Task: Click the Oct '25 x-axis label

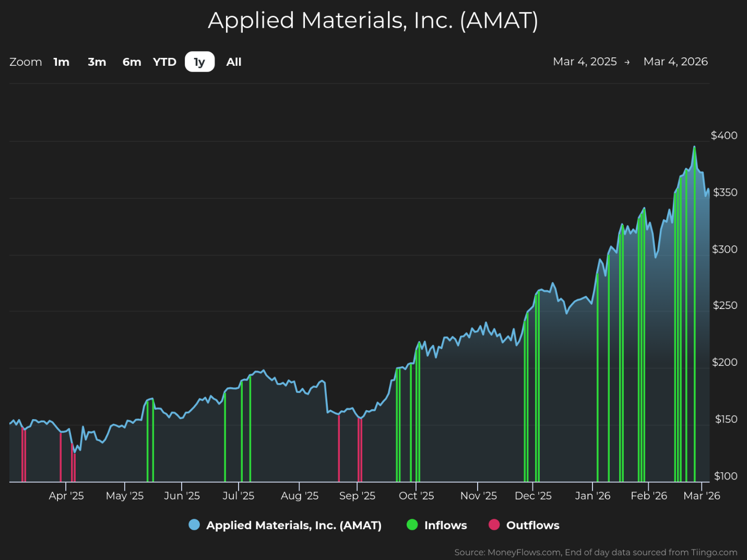Action: pos(416,496)
